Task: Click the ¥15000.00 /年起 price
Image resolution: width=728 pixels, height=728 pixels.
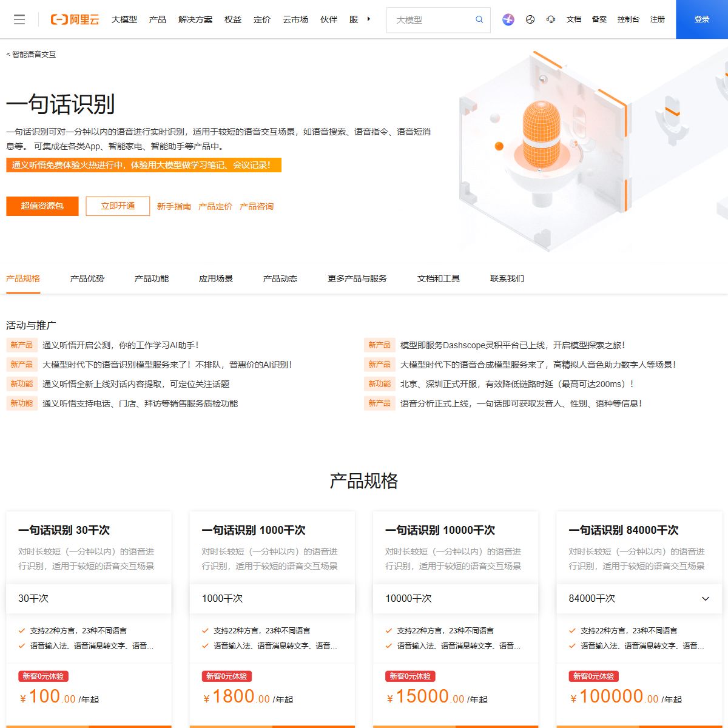Action: pyautogui.click(x=437, y=696)
